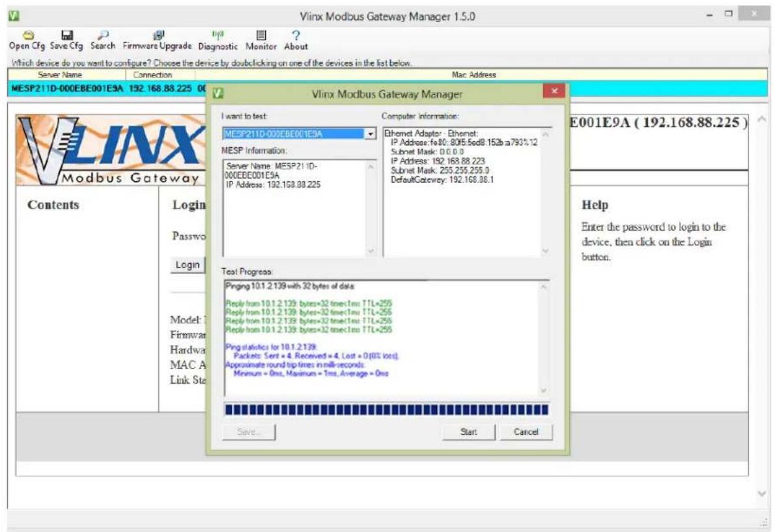Click the test progress bar
This screenshot has height=532, width=775.
[386, 410]
